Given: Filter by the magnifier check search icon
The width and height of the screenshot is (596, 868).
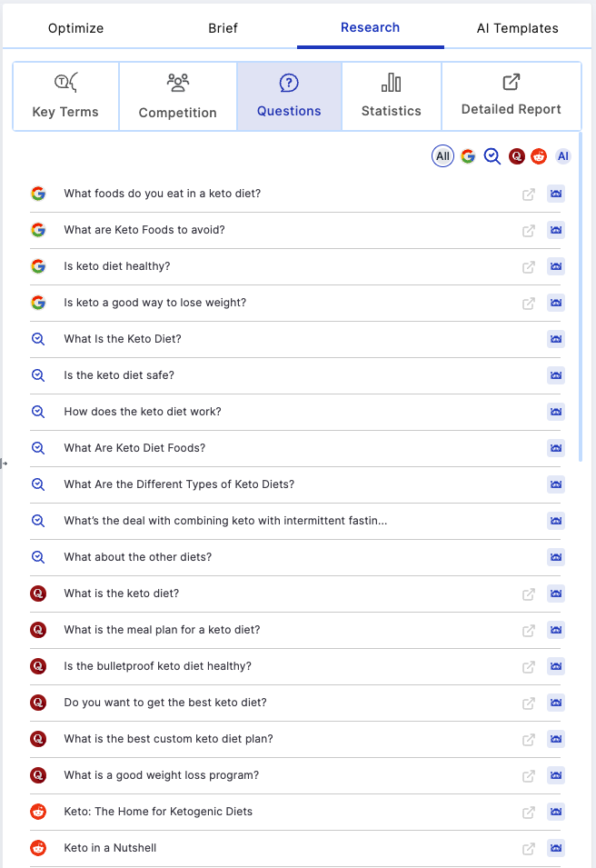Looking at the screenshot, I should click(x=492, y=156).
